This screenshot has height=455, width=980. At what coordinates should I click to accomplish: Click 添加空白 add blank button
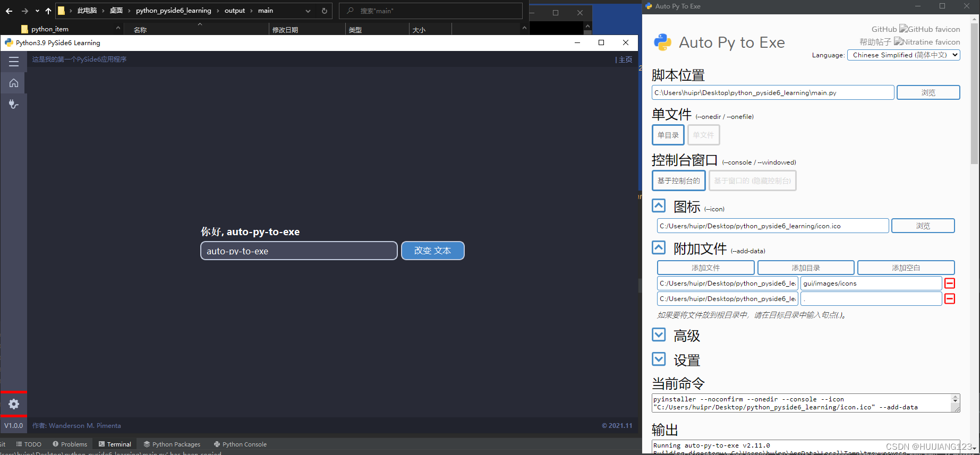pyautogui.click(x=906, y=268)
